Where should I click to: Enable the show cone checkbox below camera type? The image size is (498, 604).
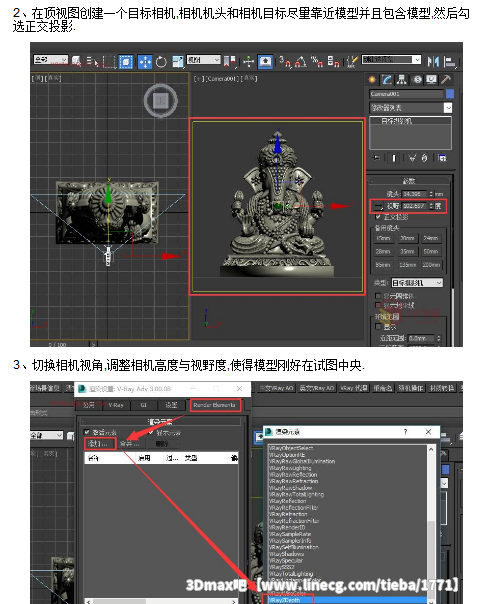point(378,296)
